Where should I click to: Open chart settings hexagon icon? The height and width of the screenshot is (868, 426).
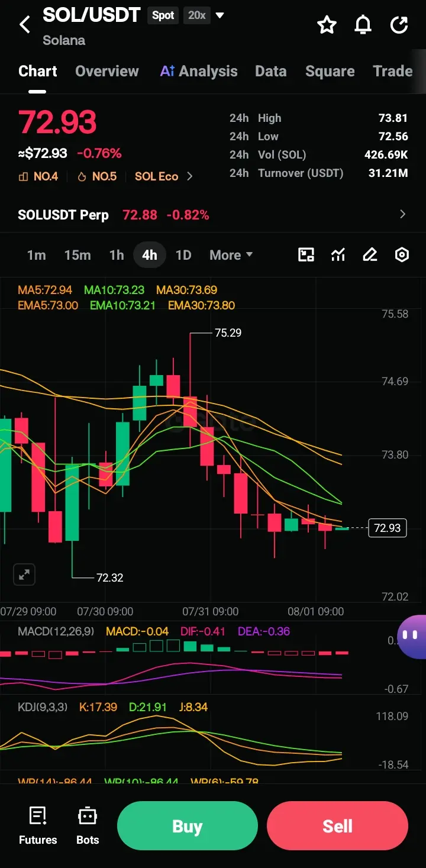[x=402, y=255]
